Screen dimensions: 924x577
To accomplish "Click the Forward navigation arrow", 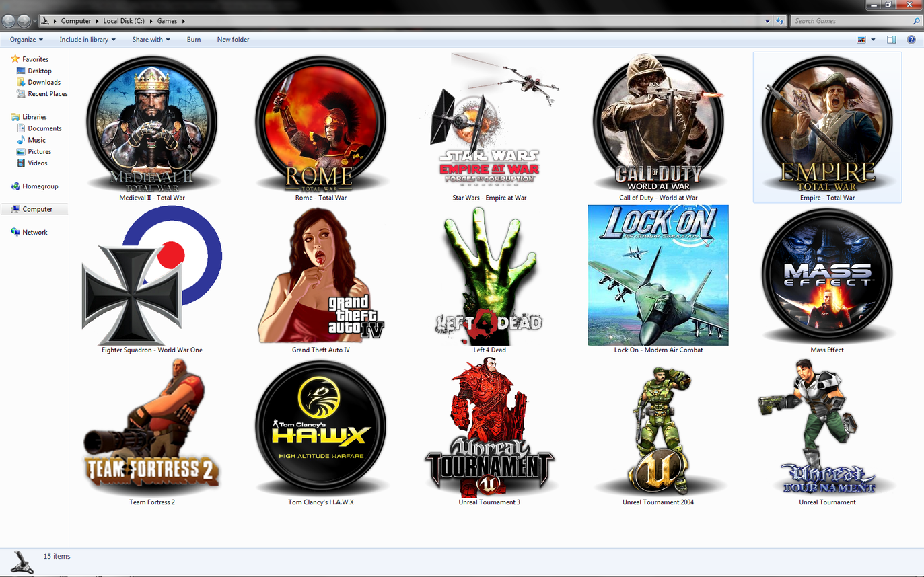I will tap(24, 21).
